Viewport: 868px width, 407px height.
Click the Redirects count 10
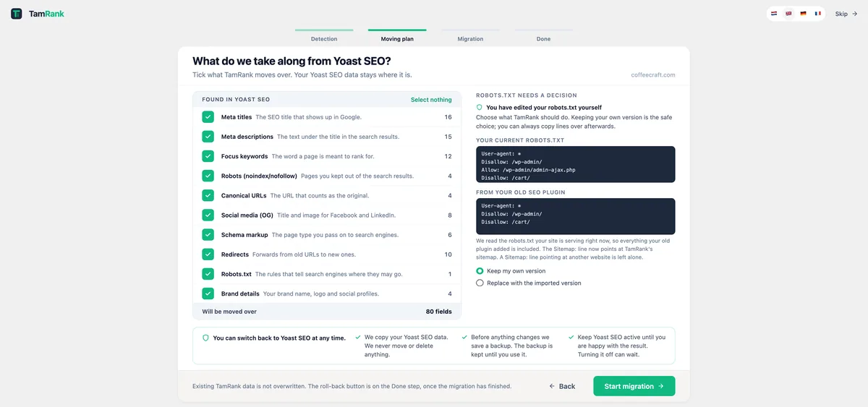[448, 254]
